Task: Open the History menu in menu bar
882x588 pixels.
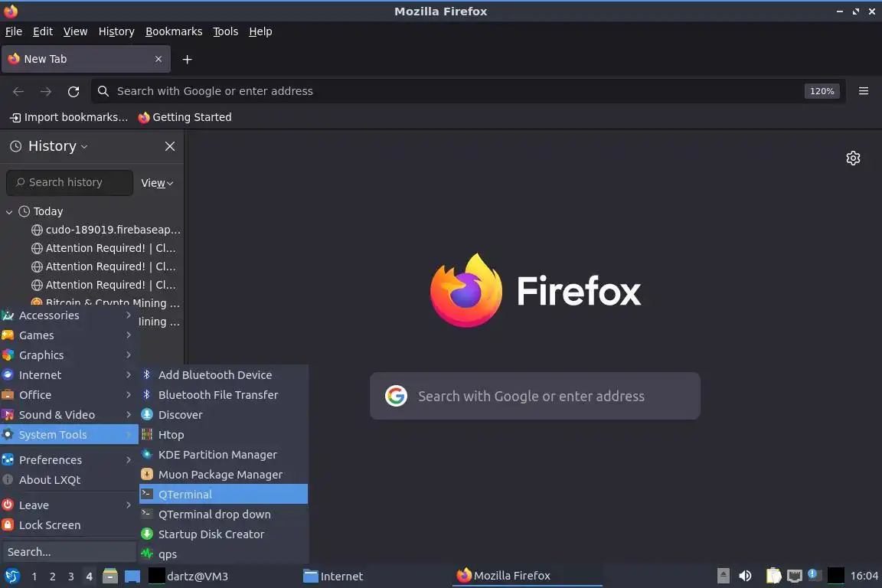Action: pyautogui.click(x=116, y=31)
